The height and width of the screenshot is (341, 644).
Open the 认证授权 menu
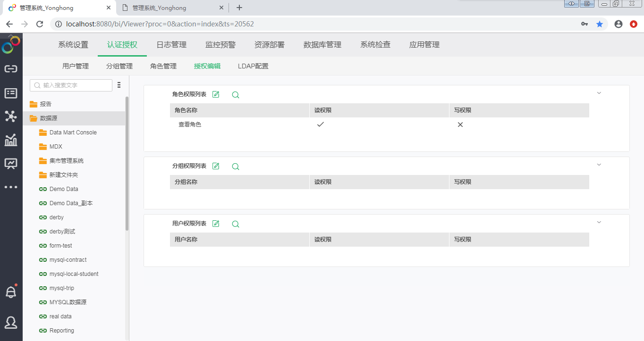pyautogui.click(x=122, y=45)
